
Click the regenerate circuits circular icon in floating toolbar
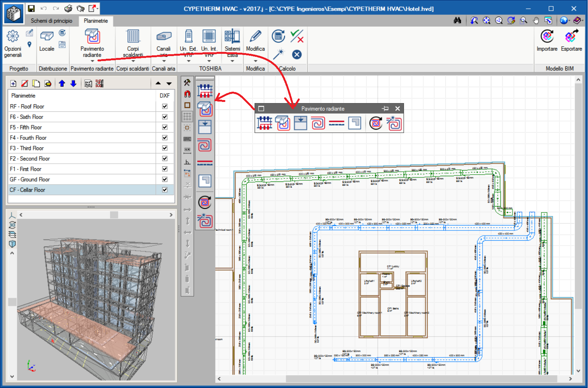click(376, 123)
